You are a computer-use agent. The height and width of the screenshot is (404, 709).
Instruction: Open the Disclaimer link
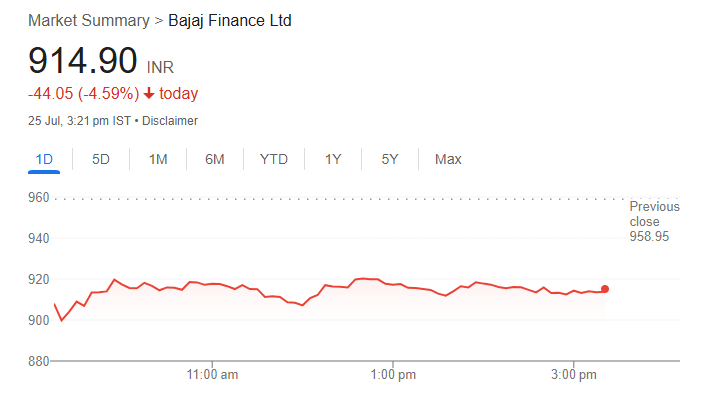(170, 121)
